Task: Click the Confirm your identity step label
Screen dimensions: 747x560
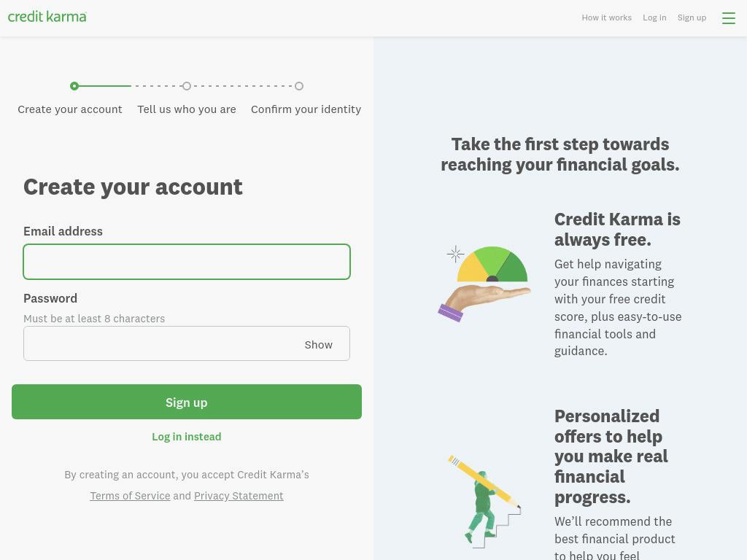Action: point(306,109)
